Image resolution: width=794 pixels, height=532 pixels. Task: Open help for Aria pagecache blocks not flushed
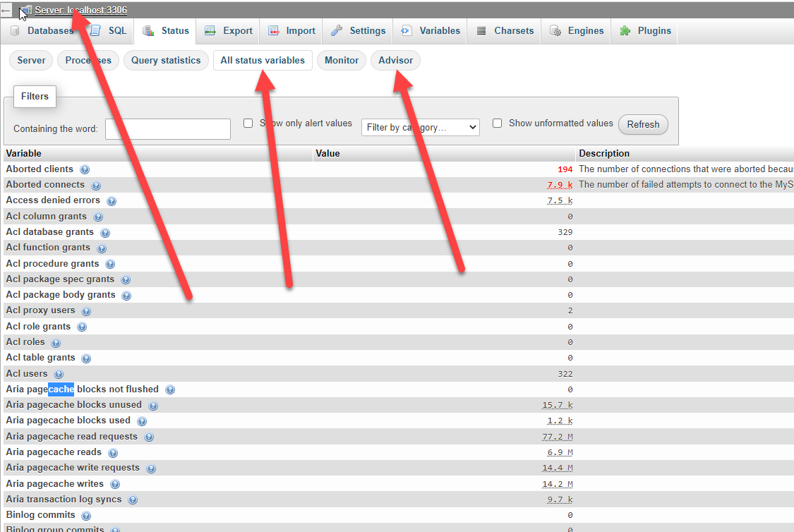tap(170, 389)
